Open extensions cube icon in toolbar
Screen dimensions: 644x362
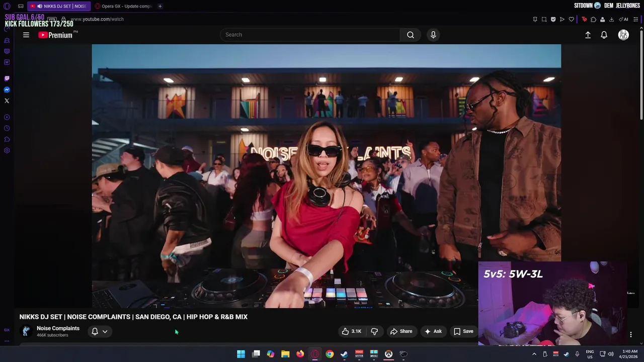[x=593, y=19]
